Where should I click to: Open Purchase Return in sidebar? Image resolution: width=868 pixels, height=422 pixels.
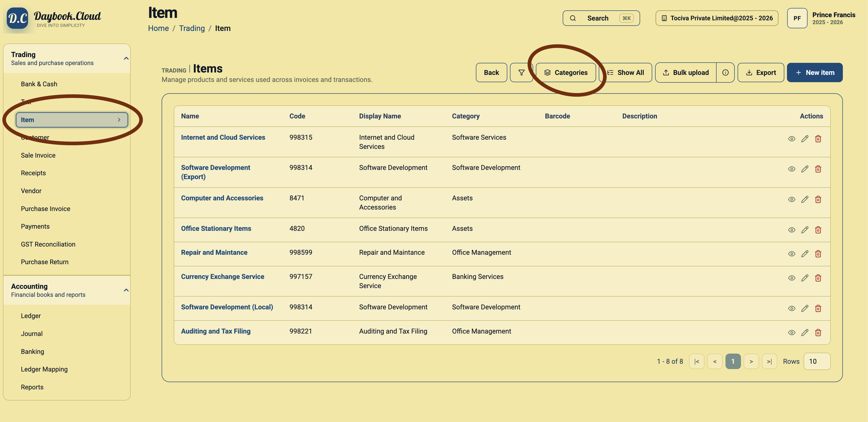pyautogui.click(x=45, y=262)
